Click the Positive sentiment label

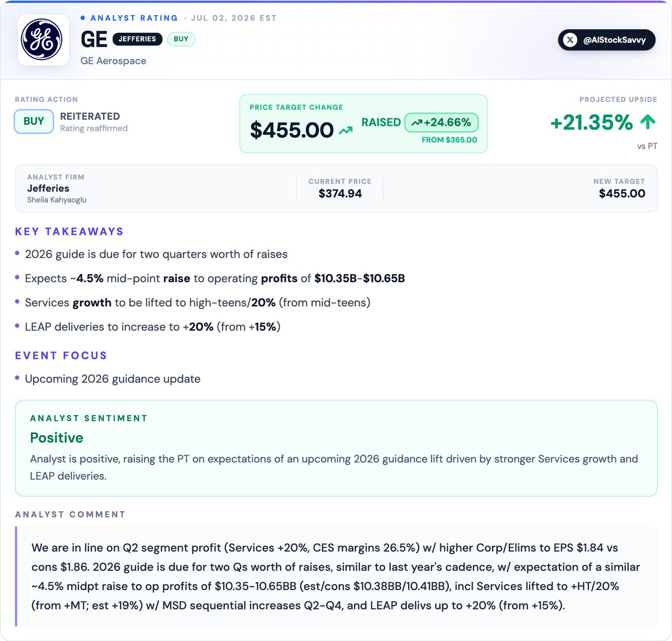coord(57,438)
